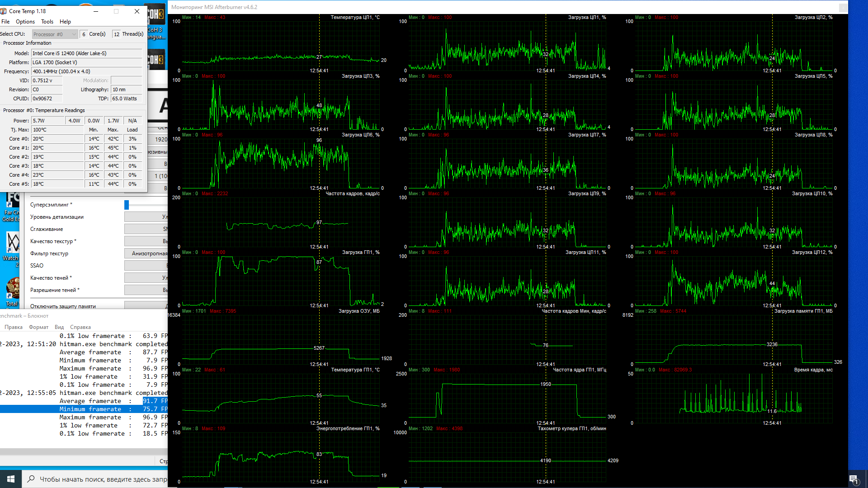
Task: Open the notification center icon
Action: click(854, 479)
